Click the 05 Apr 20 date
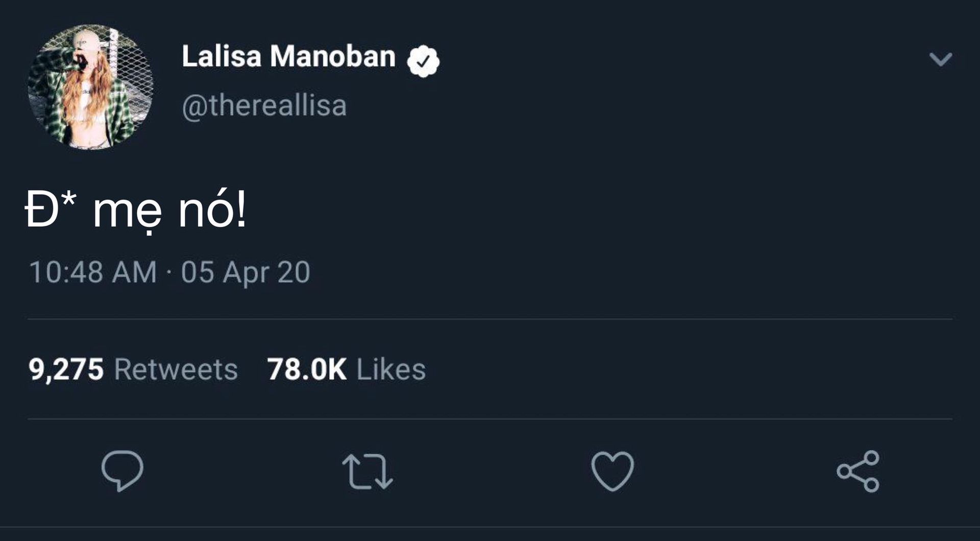980x541 pixels. (246, 272)
